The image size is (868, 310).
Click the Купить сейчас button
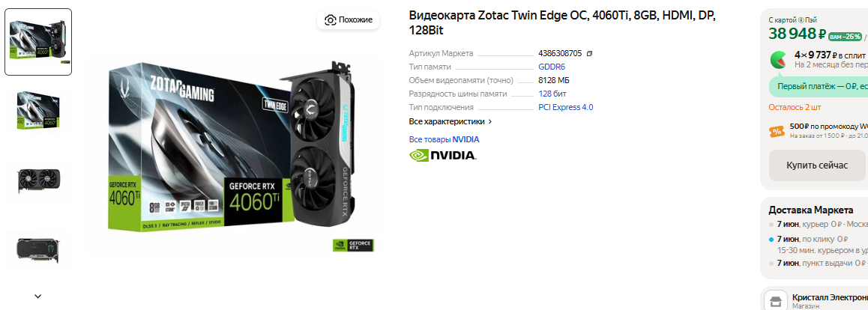point(817,165)
